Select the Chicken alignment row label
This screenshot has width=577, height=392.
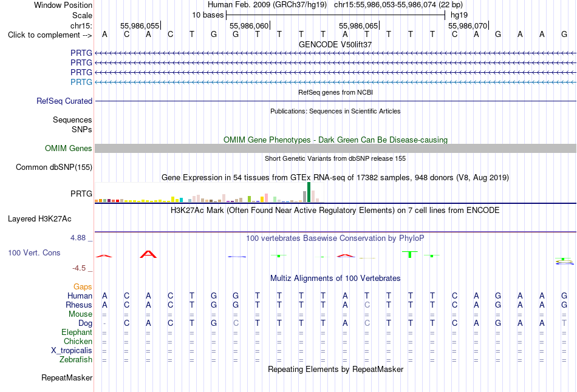coord(78,341)
